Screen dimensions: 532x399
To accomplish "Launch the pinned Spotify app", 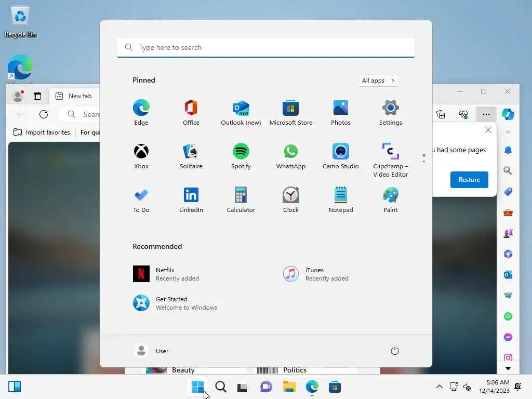I will click(241, 156).
